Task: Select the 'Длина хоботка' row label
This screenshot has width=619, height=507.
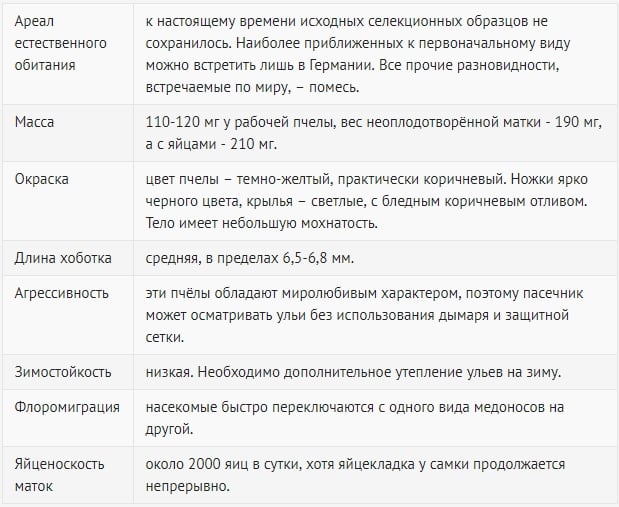Action: coord(63,258)
